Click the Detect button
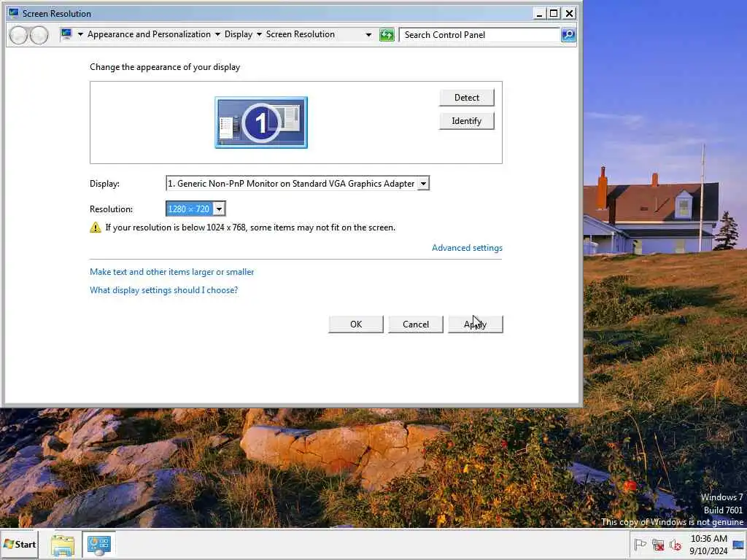Screen dimensions: 747x560 pyautogui.click(x=466, y=98)
